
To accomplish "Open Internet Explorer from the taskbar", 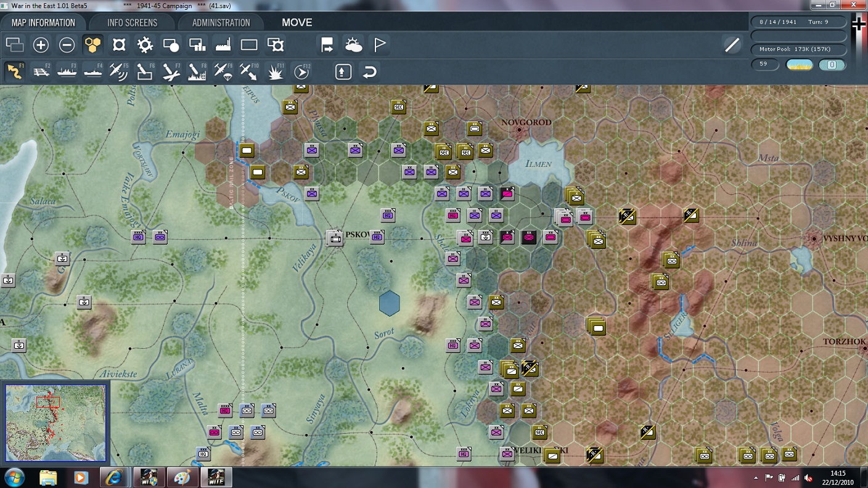I will tap(115, 478).
